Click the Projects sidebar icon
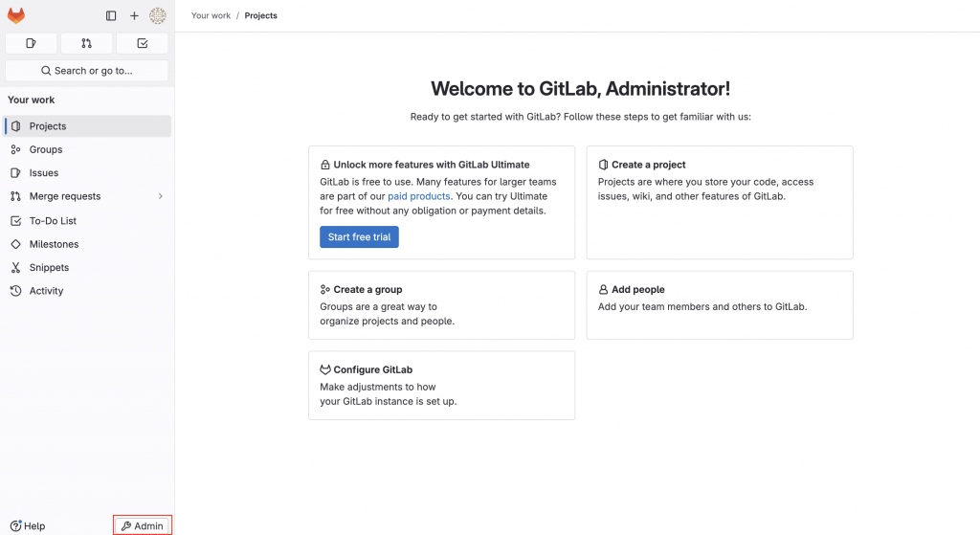Screen dimensions: 980x535 tap(16, 126)
